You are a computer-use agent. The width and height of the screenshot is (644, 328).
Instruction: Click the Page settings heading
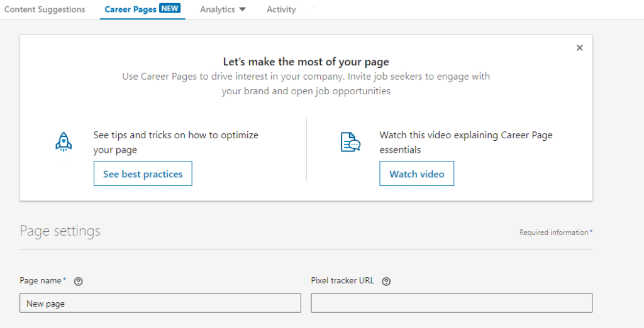[60, 231]
